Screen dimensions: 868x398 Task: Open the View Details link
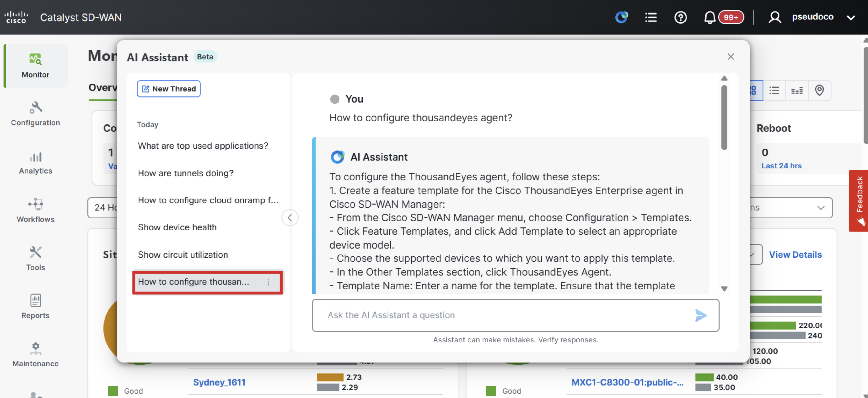point(795,254)
